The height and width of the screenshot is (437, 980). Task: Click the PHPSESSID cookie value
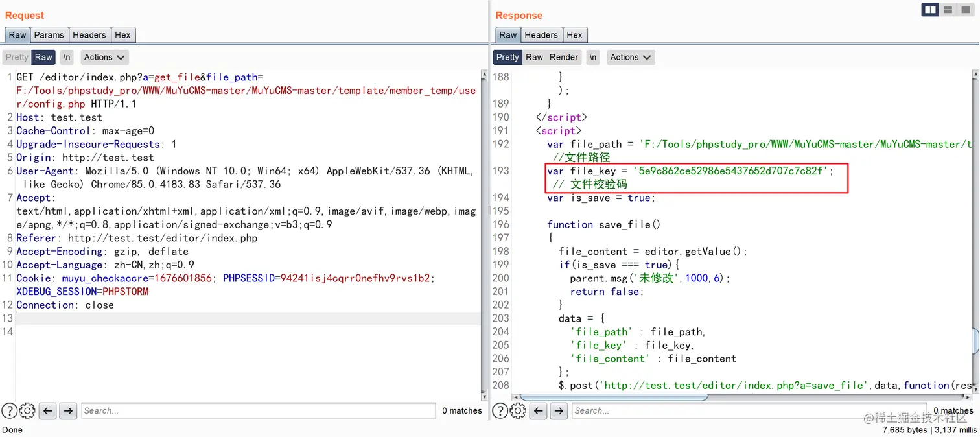[355, 278]
